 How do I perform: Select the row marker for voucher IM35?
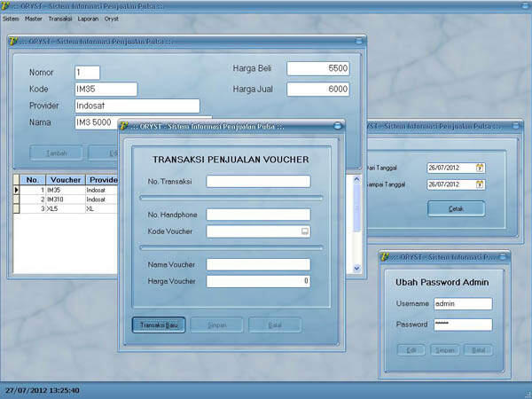16,190
